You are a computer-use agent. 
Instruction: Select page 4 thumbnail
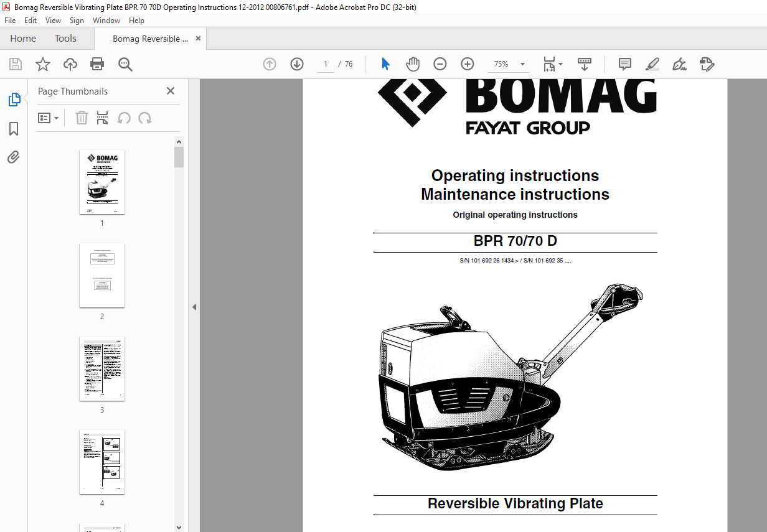click(102, 462)
